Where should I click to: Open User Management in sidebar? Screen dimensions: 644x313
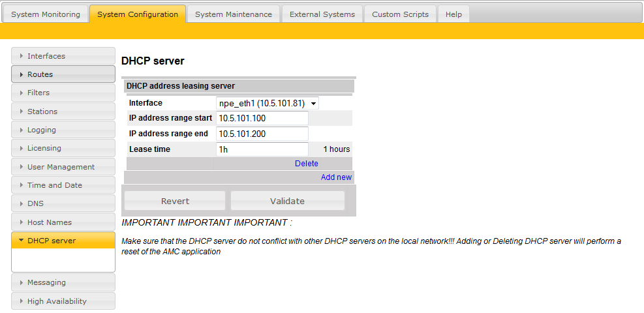pos(63,167)
